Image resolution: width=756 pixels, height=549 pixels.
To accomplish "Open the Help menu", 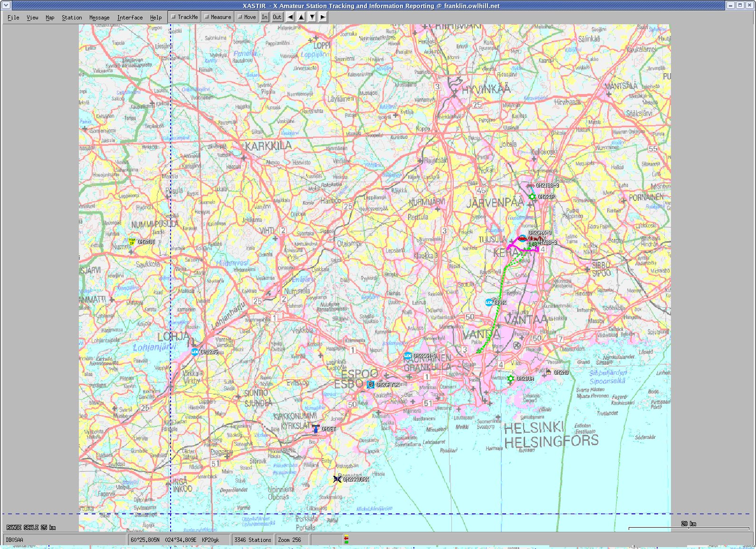I will coord(156,18).
